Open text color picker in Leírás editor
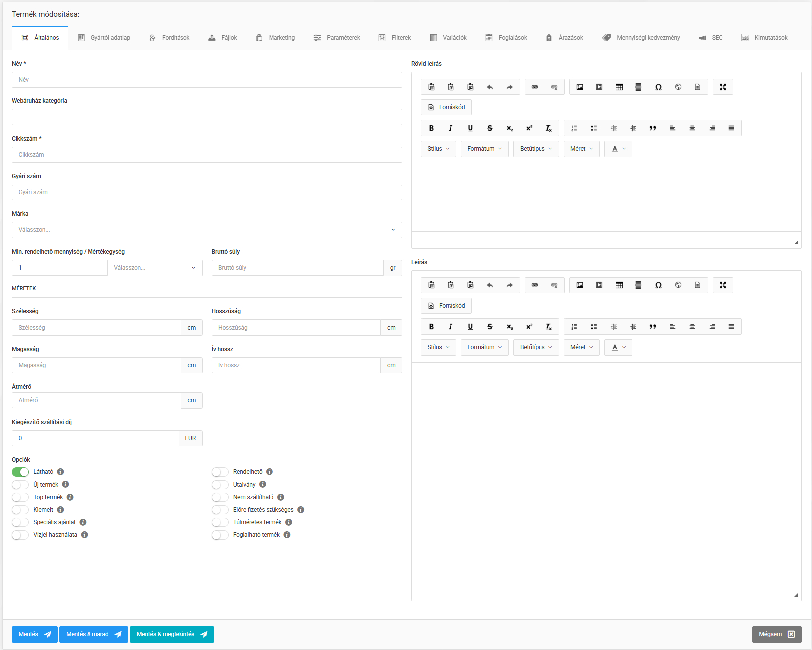 (618, 347)
